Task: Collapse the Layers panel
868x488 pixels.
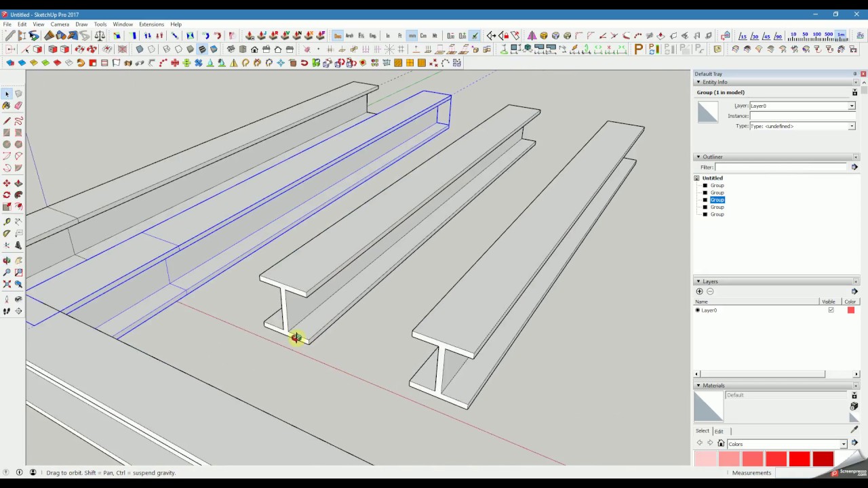Action: [698, 281]
